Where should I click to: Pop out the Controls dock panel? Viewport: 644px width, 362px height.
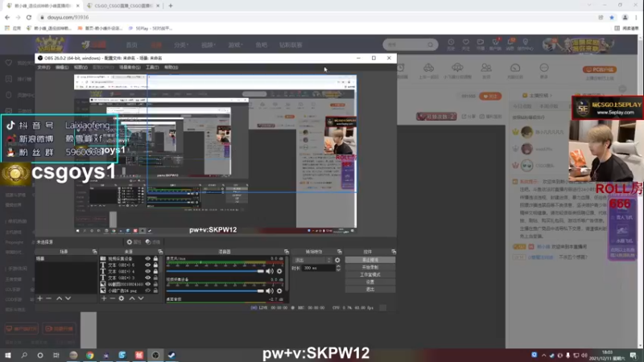pyautogui.click(x=394, y=252)
